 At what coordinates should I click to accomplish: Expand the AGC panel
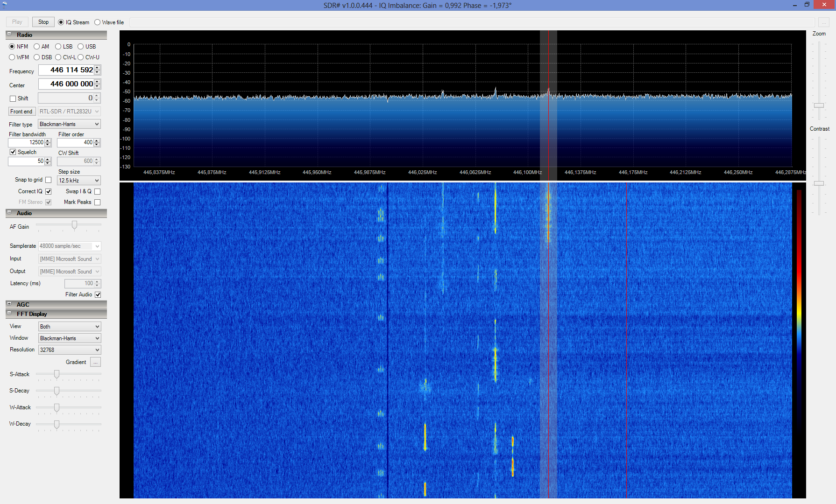[x=9, y=304]
